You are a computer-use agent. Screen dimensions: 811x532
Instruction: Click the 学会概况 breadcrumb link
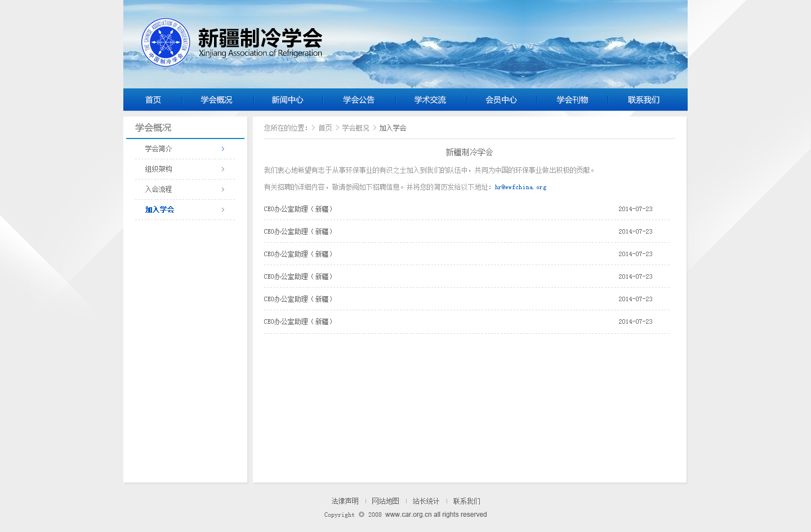click(x=355, y=128)
